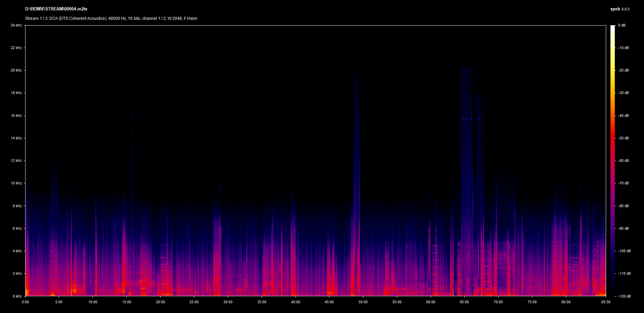The height and width of the screenshot is (313, 644).
Task: Click the 65:00 time axis marker
Action: pyautogui.click(x=464, y=302)
